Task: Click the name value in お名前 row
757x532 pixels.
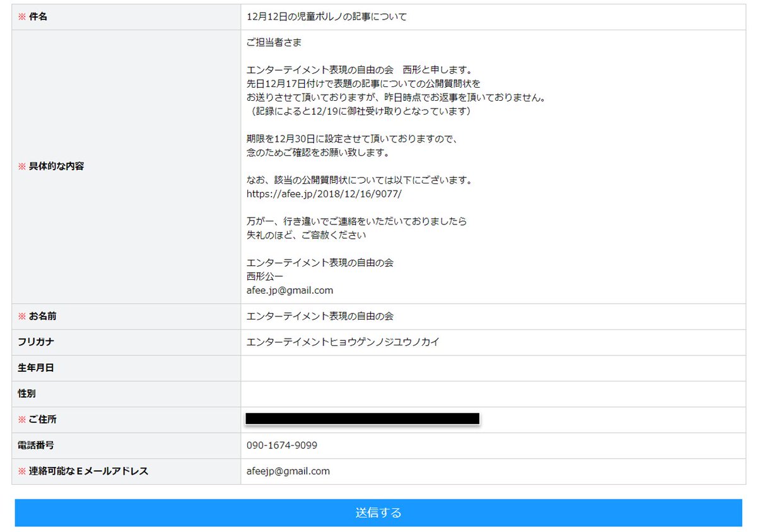Action: tap(320, 316)
